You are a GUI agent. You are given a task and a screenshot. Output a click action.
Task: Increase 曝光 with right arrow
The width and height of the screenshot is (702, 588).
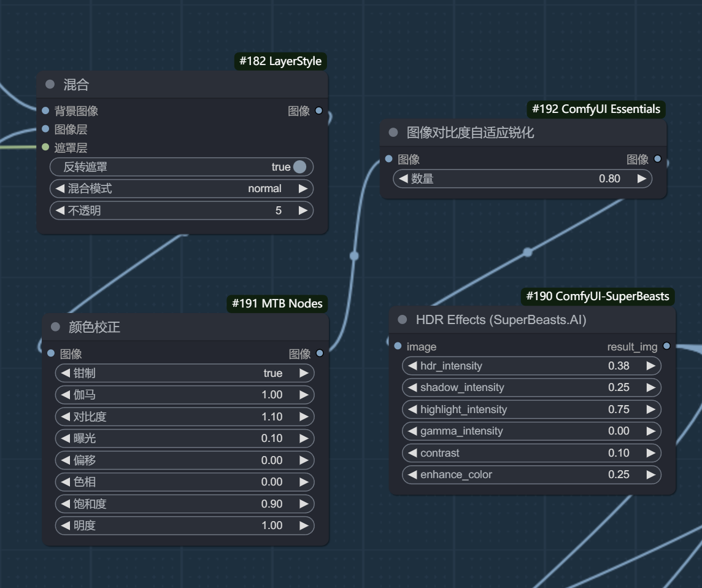[304, 438]
